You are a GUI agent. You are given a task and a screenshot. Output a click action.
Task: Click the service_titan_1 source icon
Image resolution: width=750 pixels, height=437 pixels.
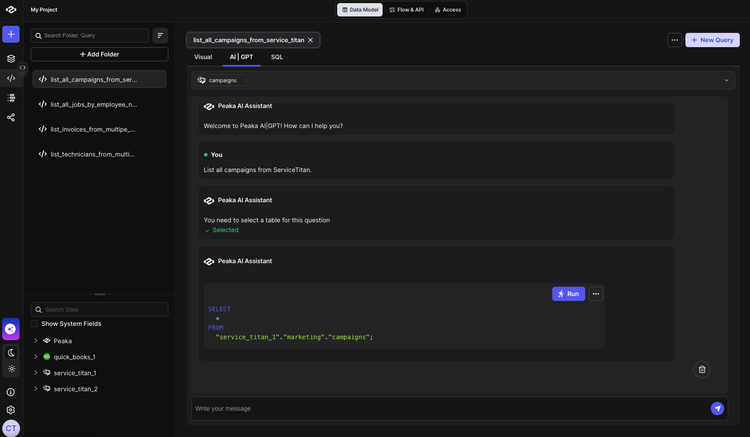coord(46,372)
